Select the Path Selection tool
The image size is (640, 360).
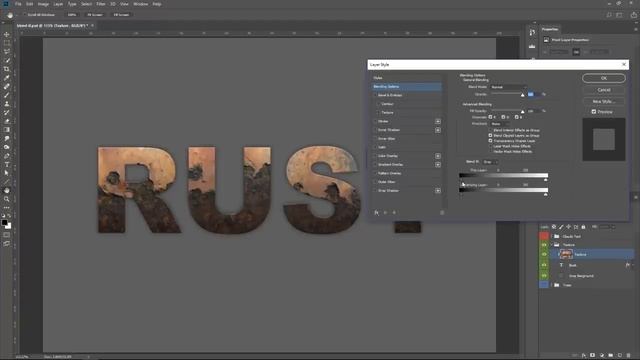coord(7,173)
